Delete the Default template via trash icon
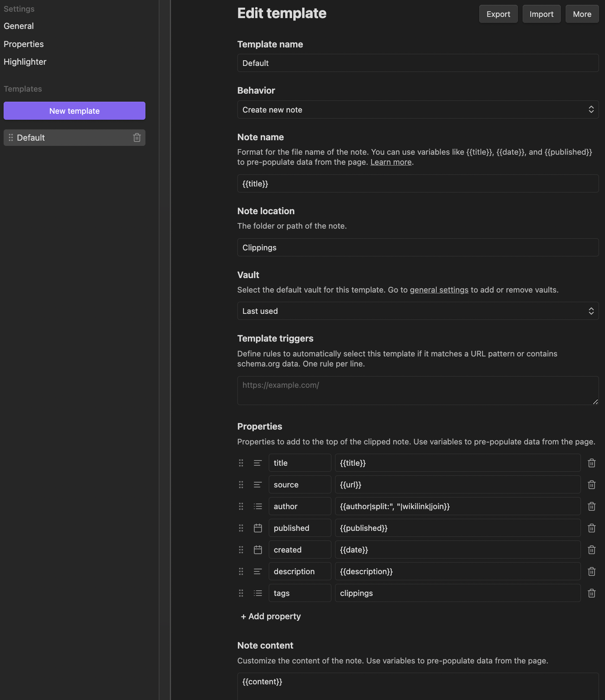 [137, 138]
